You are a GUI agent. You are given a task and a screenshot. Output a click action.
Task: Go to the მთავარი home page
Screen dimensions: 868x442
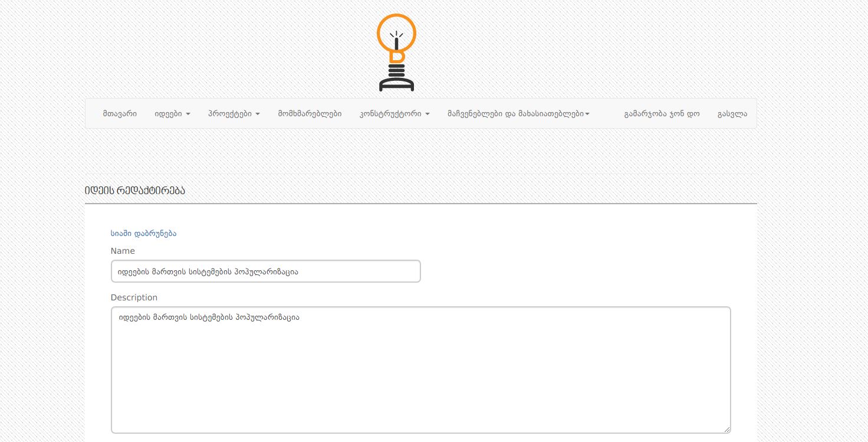click(120, 114)
